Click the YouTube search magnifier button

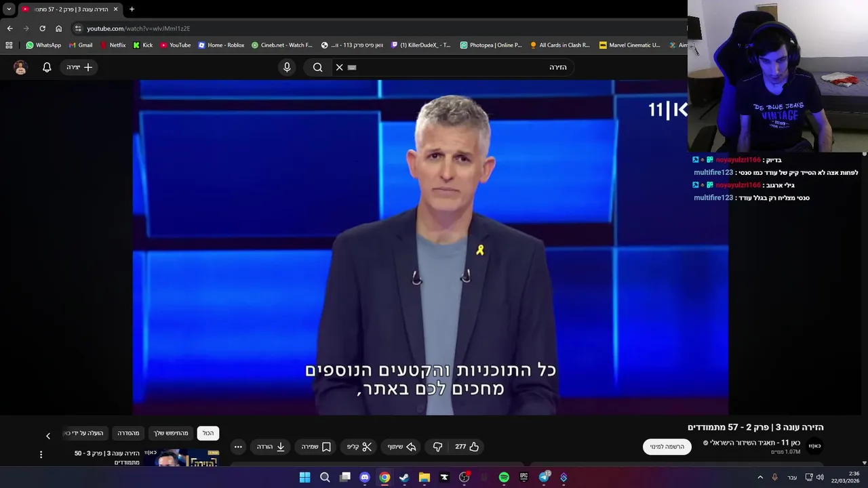(x=317, y=67)
